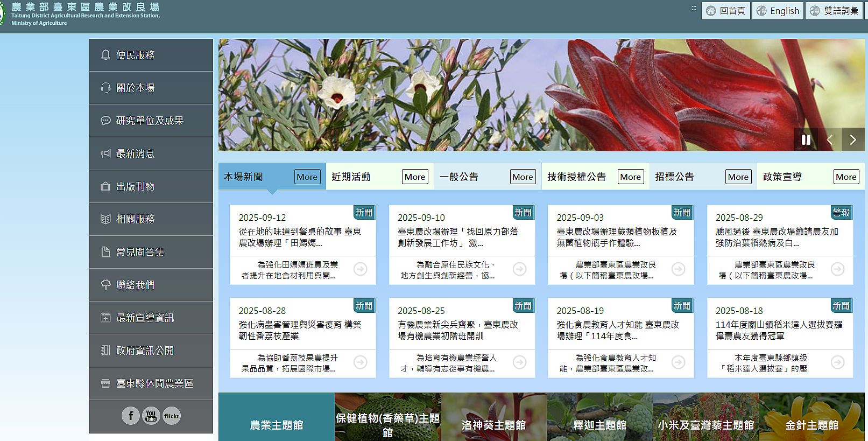
Task: Open More for 本場新聞
Action: click(307, 177)
